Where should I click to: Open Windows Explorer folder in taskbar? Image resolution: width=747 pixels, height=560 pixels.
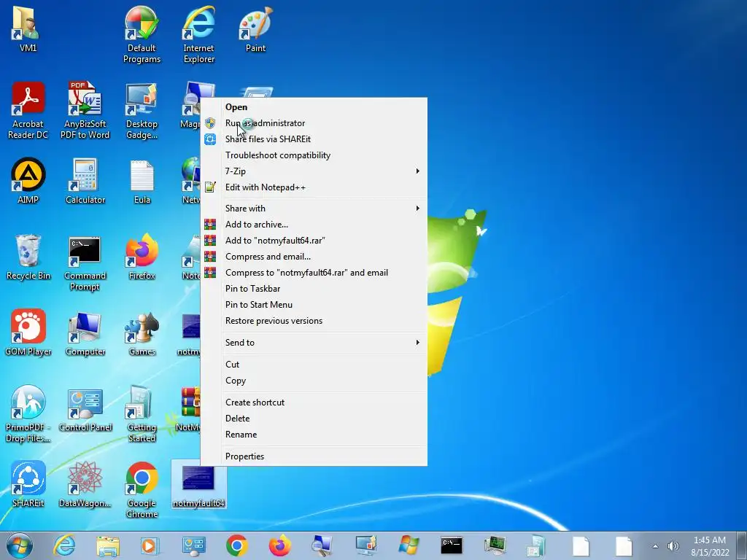tap(108, 546)
